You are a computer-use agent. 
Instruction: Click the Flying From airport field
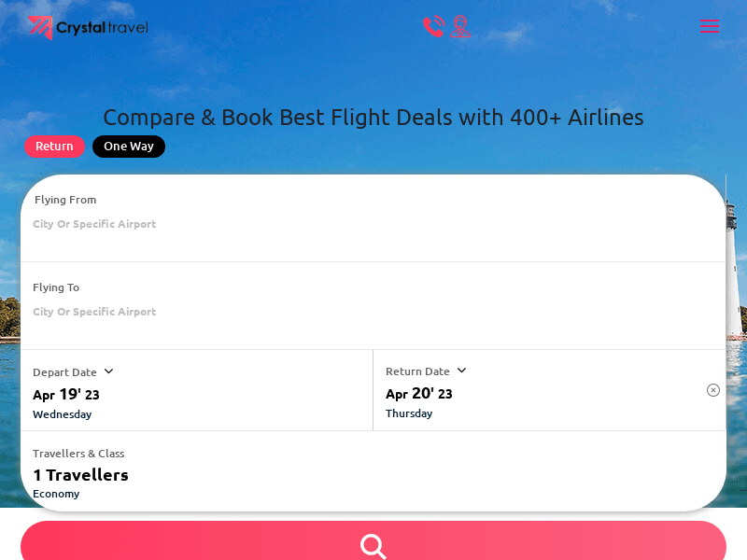pyautogui.click(x=94, y=224)
